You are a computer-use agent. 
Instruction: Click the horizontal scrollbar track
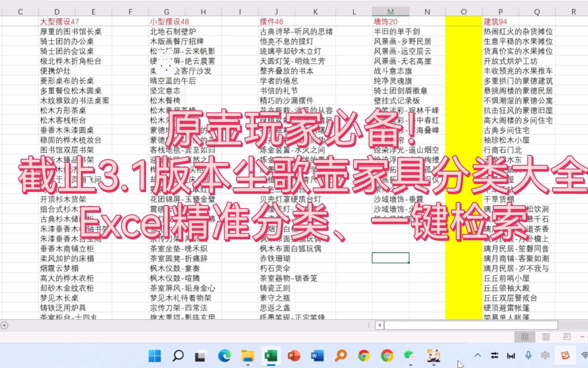pyautogui.click(x=471, y=325)
